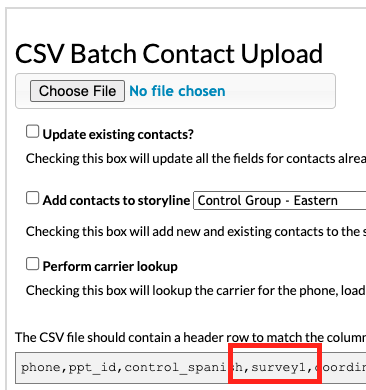
Task: Click the Choose File button
Action: click(77, 91)
